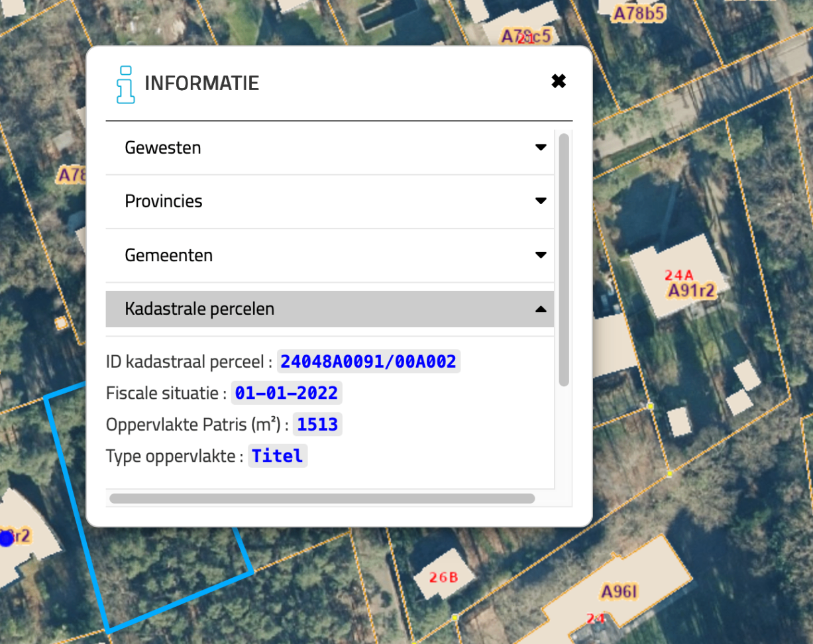813x644 pixels.
Task: Expand the Provincies section arrow
Action: tap(541, 201)
